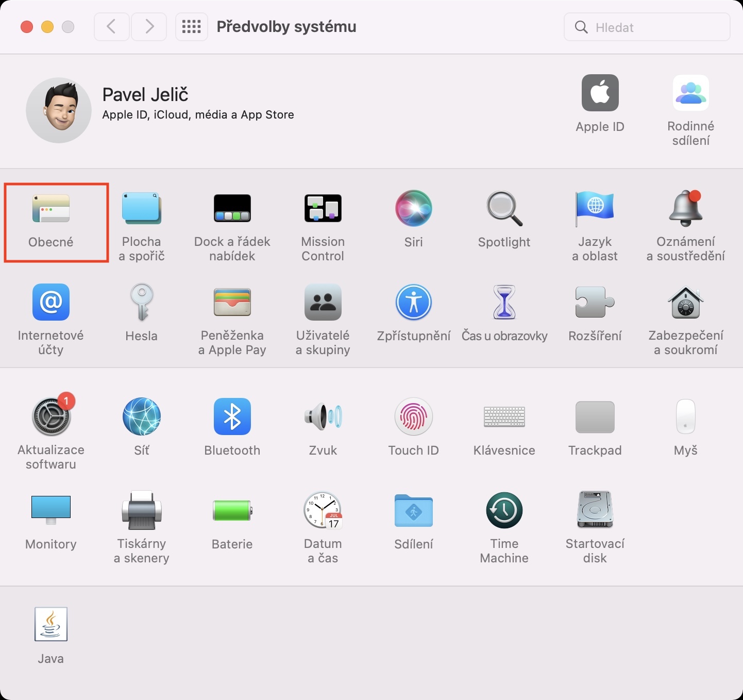Open the Obecné (General) preferences
The height and width of the screenshot is (700, 743).
click(x=51, y=208)
